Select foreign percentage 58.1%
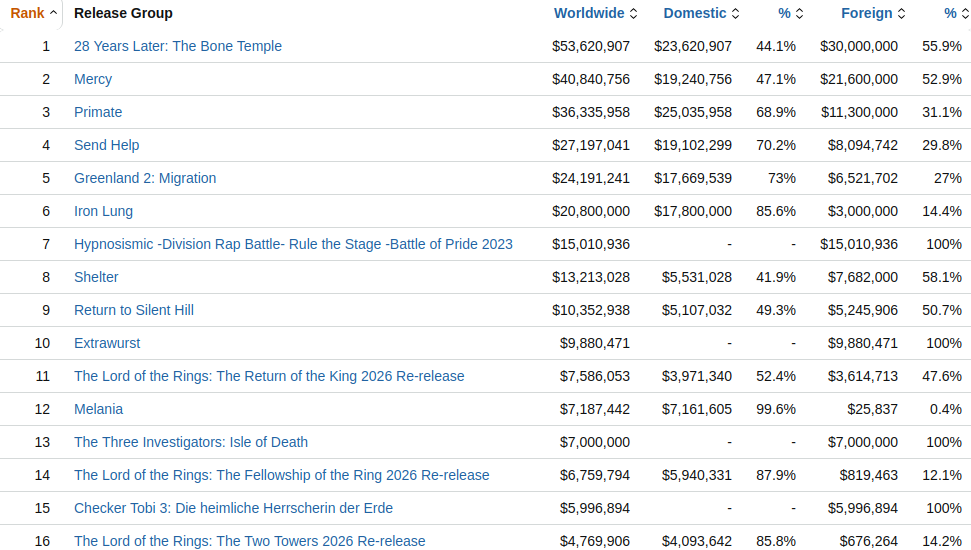The image size is (971, 550). point(942,277)
